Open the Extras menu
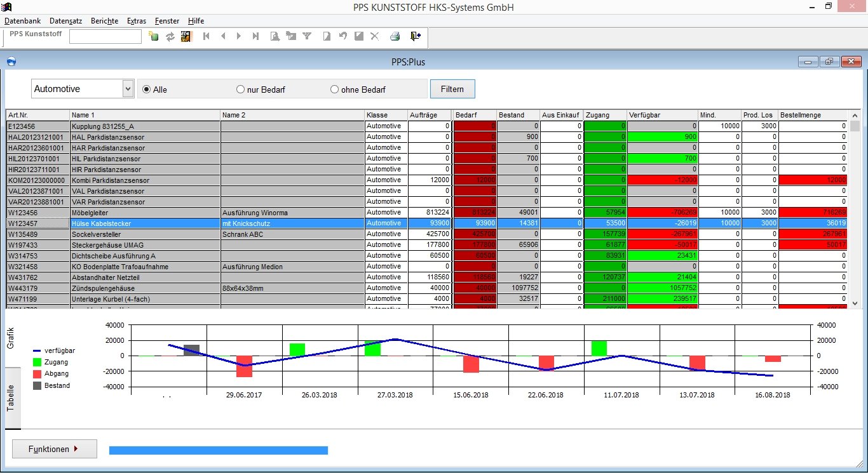The height and width of the screenshot is (473, 868). click(137, 21)
